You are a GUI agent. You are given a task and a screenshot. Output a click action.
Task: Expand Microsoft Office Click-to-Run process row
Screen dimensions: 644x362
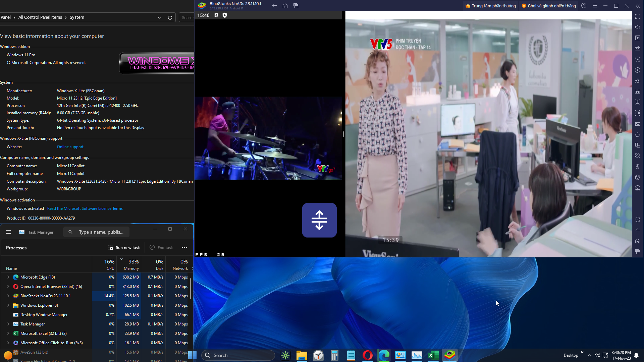coord(8,343)
